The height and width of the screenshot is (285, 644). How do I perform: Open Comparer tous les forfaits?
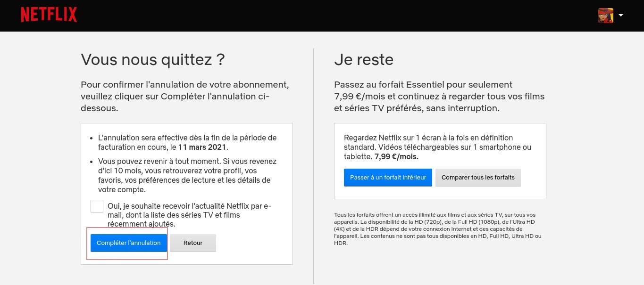point(477,178)
